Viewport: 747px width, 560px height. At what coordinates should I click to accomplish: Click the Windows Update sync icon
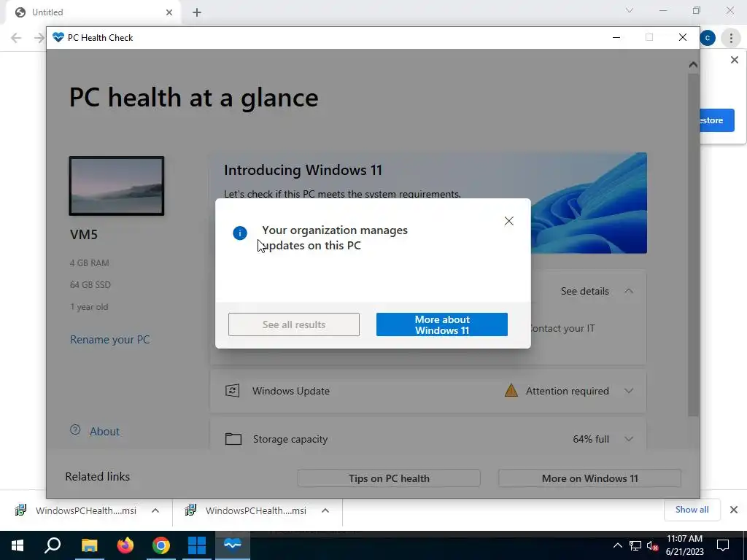(232, 391)
